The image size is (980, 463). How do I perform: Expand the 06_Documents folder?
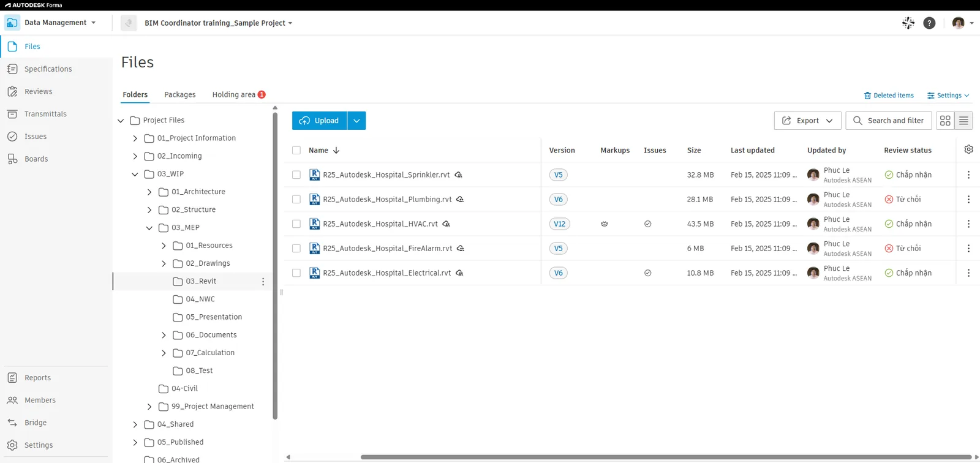(x=164, y=335)
